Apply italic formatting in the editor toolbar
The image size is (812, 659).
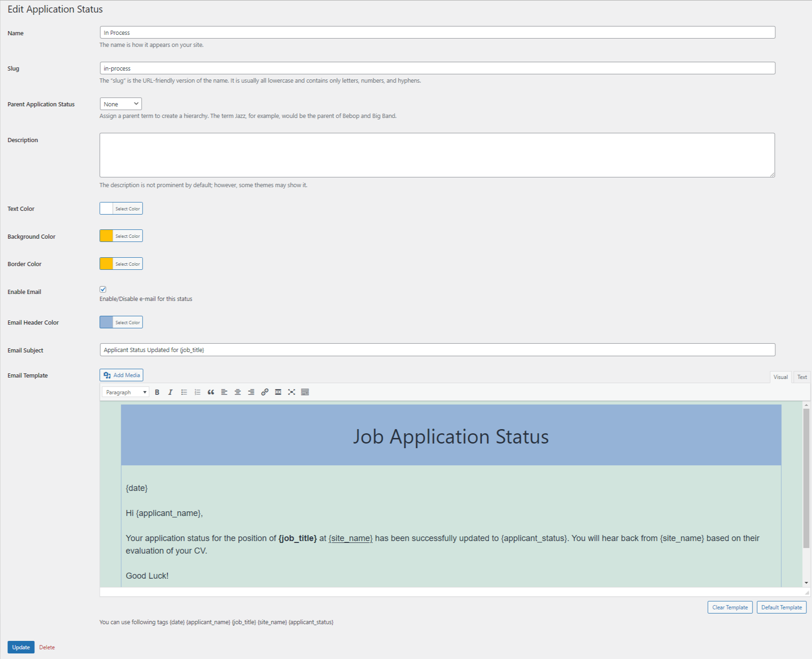point(170,392)
